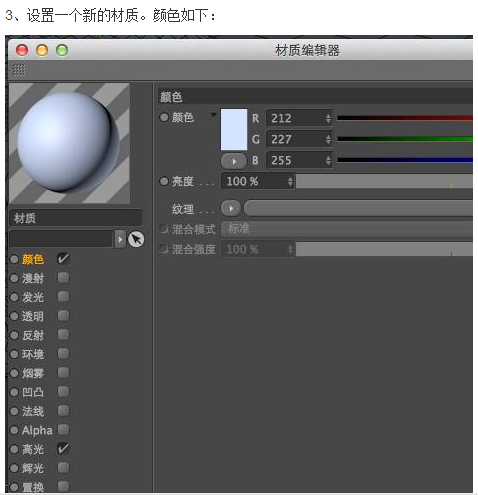Select the 反射 channel label
This screenshot has height=495, width=478.
[33, 335]
